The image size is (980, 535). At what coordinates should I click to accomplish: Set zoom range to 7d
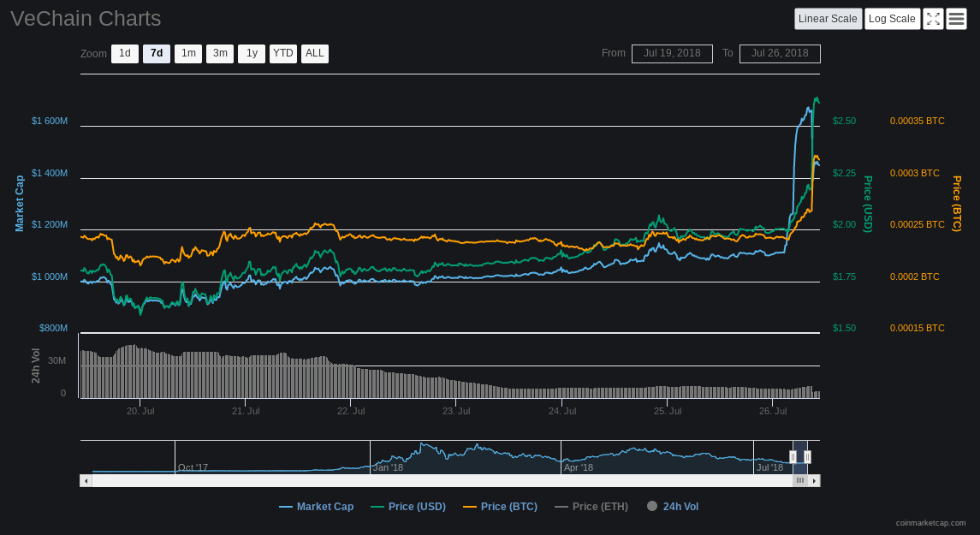click(x=157, y=54)
